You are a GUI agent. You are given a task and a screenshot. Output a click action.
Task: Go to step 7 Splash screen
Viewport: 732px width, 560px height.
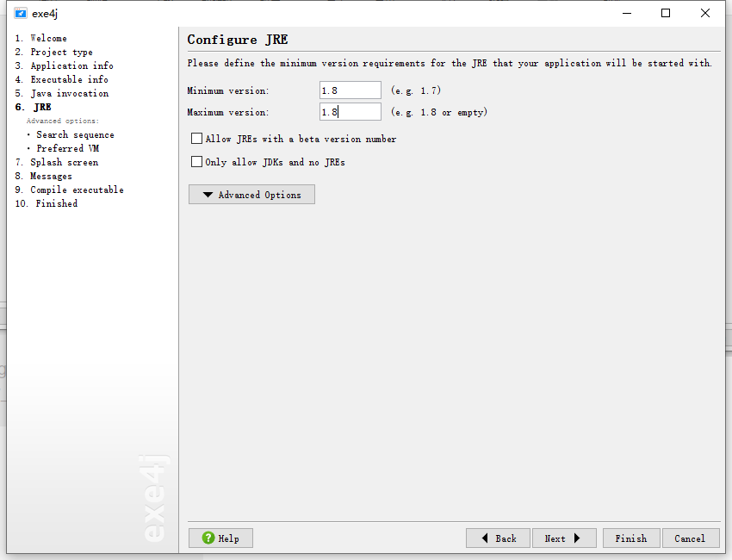57,162
